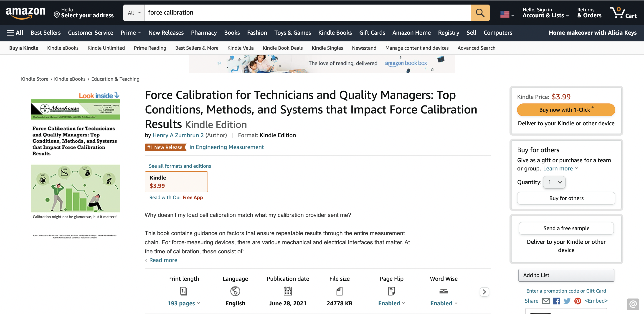
Task: Open Gift Cards nav item
Action: pos(372,33)
